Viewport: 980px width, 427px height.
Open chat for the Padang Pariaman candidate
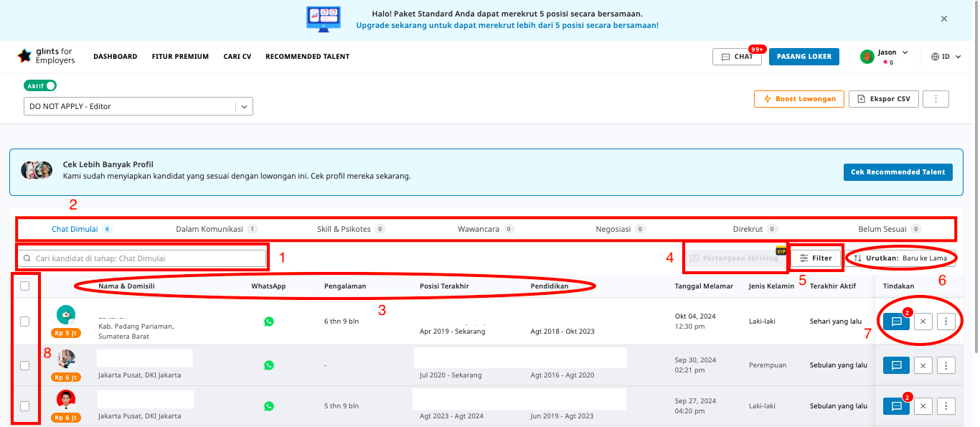[x=896, y=322]
